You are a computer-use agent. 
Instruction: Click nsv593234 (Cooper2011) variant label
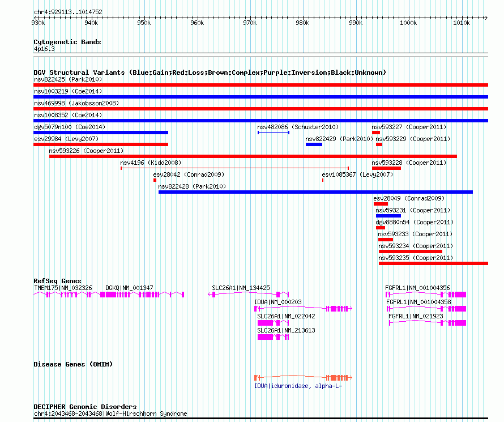click(x=416, y=246)
